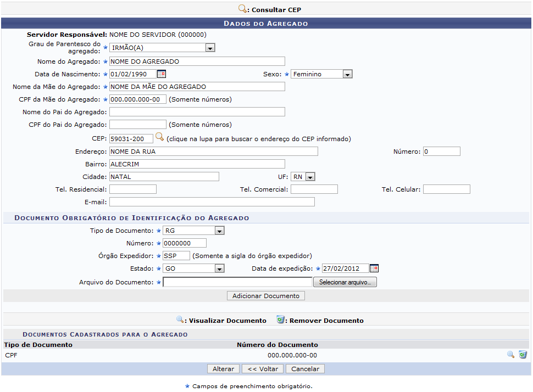Open the calendar for Data de expedição

point(374,268)
